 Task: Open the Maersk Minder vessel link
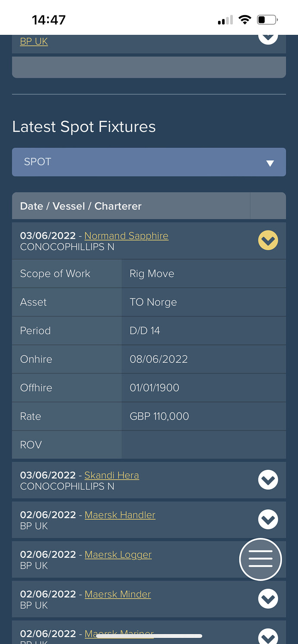(118, 594)
